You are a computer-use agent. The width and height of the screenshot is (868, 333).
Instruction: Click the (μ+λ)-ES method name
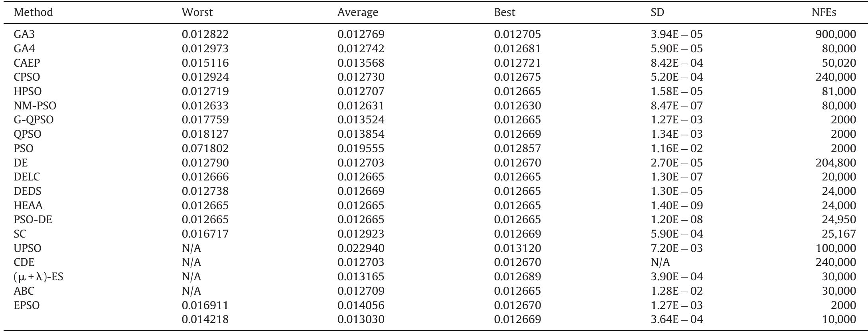point(38,277)
